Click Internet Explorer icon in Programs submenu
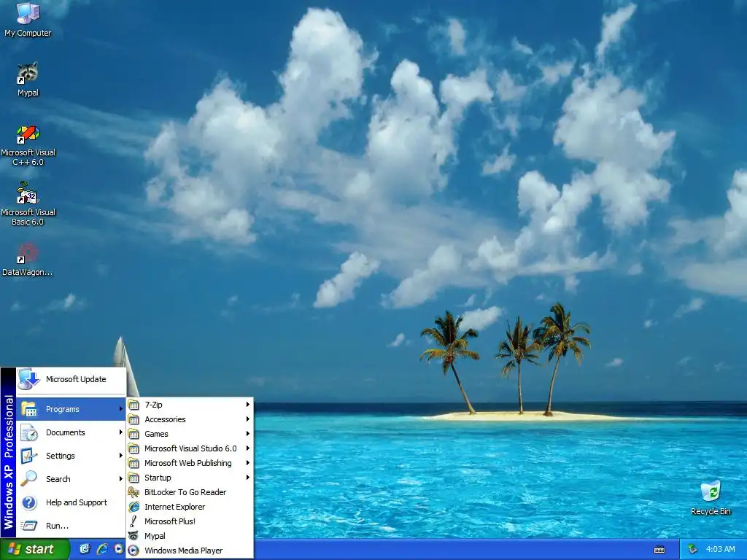747x560 pixels. click(134, 507)
